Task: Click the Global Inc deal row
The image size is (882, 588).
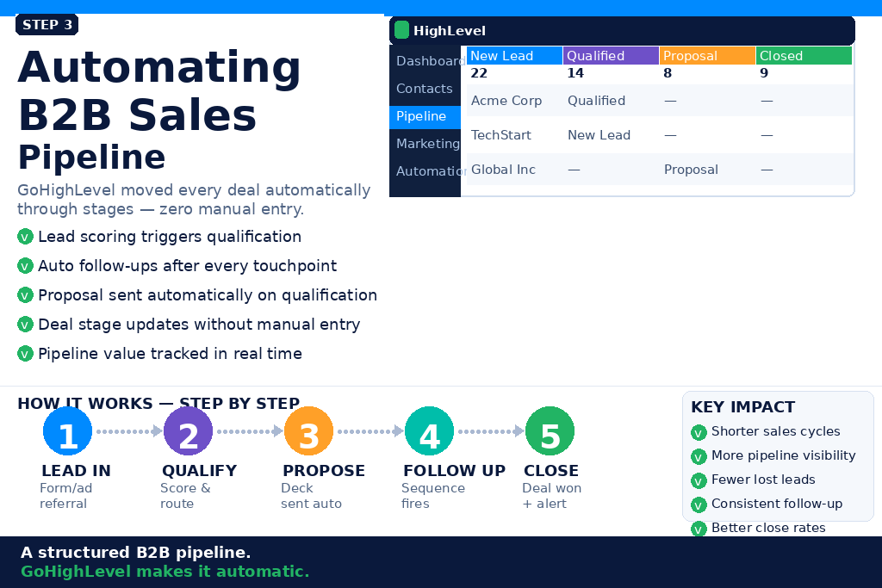Action: pyautogui.click(x=660, y=170)
